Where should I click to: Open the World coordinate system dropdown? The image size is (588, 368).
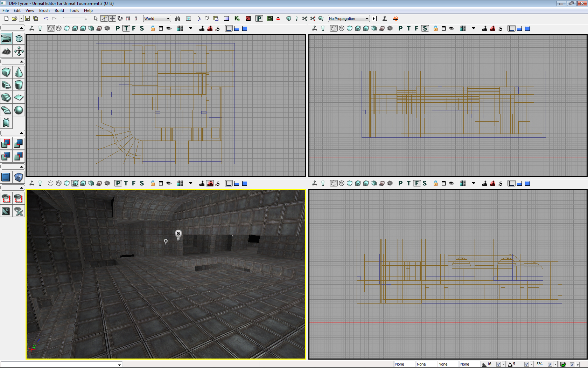click(x=157, y=19)
